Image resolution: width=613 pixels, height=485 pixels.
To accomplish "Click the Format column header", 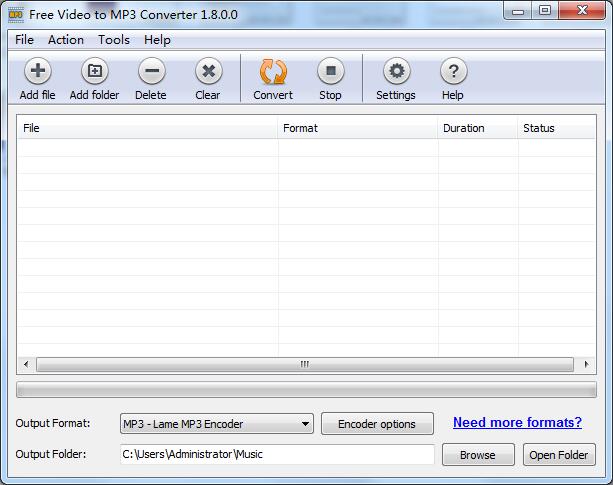I will (x=357, y=128).
